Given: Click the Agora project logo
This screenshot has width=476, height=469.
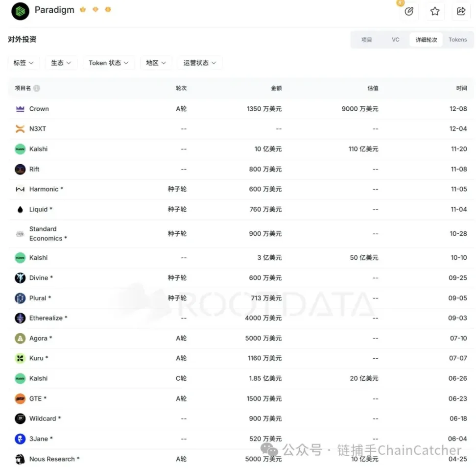Looking at the screenshot, I should pos(20,338).
